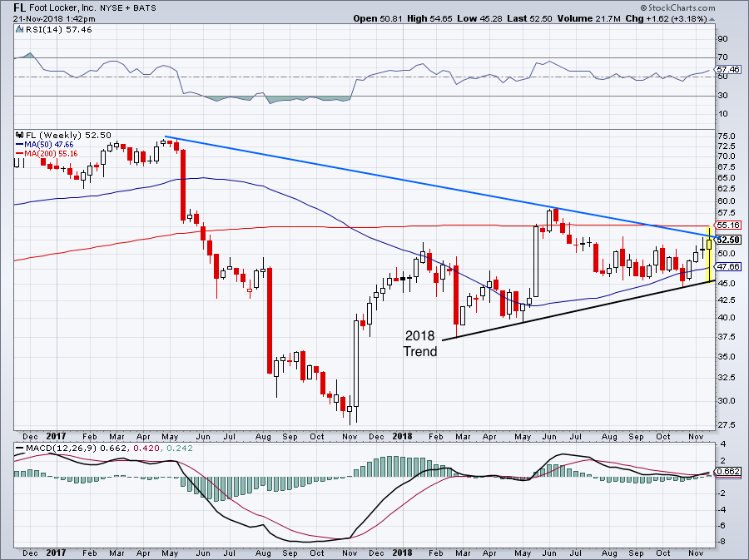Click the blue MA(50) legend line marker
Screen dimensions: 749x560
(x=20, y=145)
